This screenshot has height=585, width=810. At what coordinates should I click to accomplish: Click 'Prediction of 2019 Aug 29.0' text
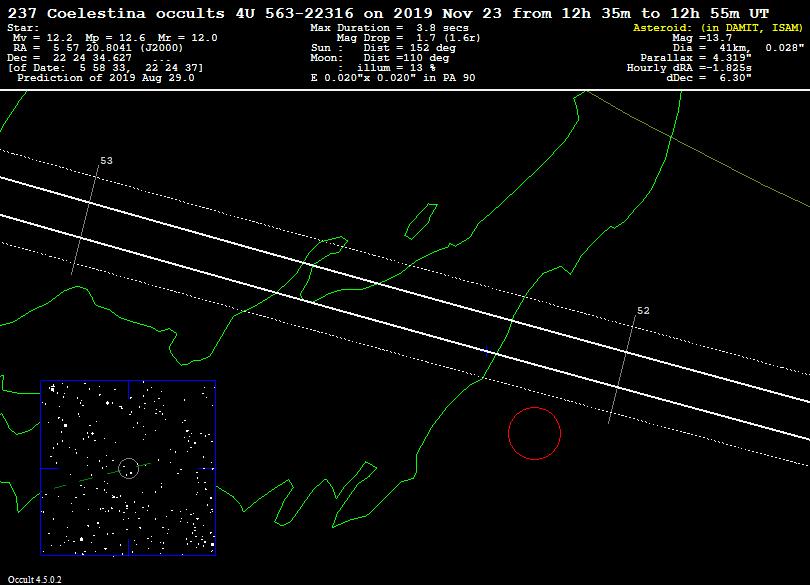click(106, 78)
